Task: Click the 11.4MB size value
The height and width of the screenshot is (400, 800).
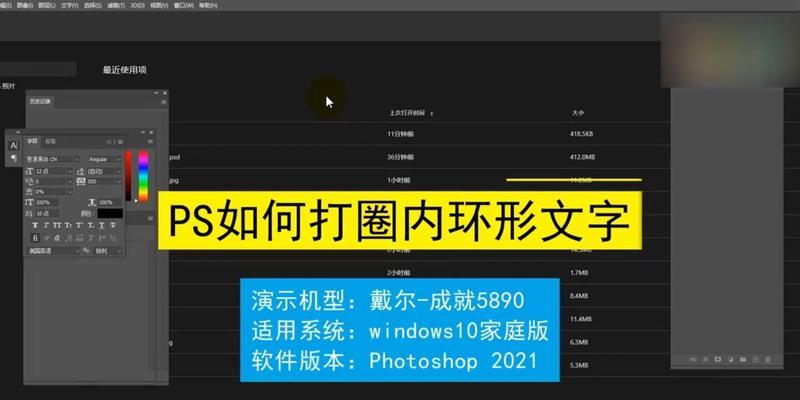Action: [581, 319]
